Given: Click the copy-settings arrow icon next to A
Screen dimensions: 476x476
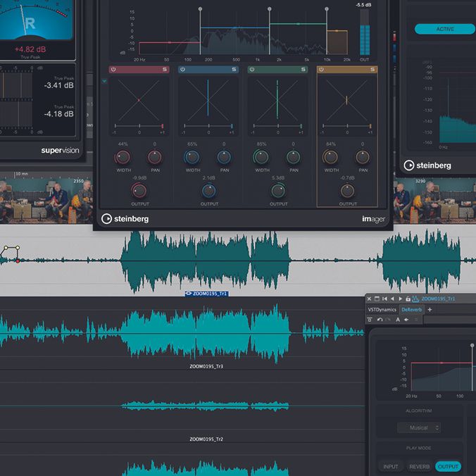Looking at the screenshot, I should click(x=406, y=320).
